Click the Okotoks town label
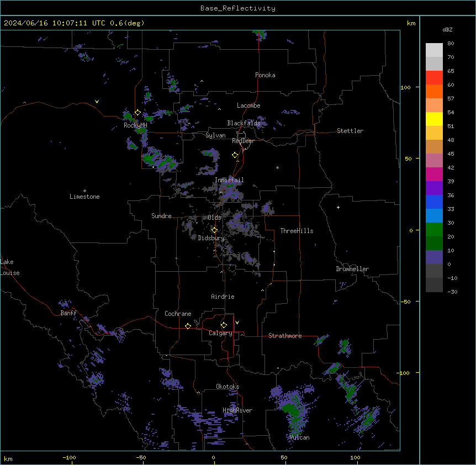The height and width of the screenshot is (465, 476). [x=228, y=387]
